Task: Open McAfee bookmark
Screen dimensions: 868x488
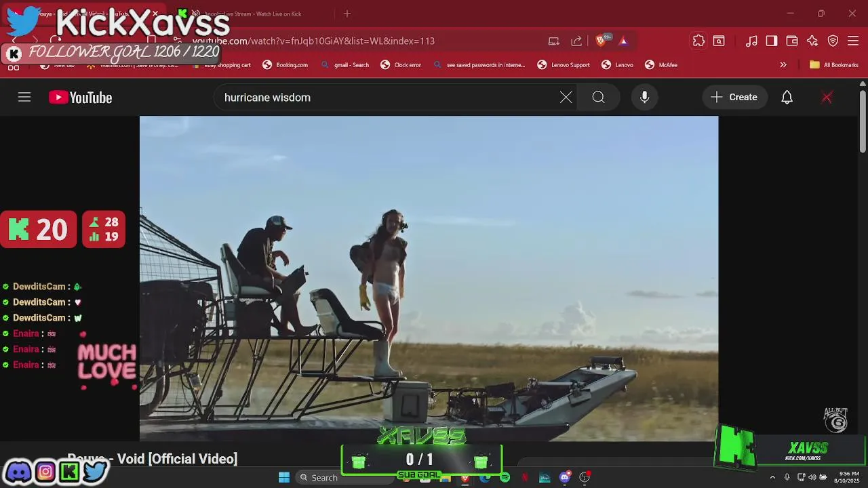Action: [661, 65]
